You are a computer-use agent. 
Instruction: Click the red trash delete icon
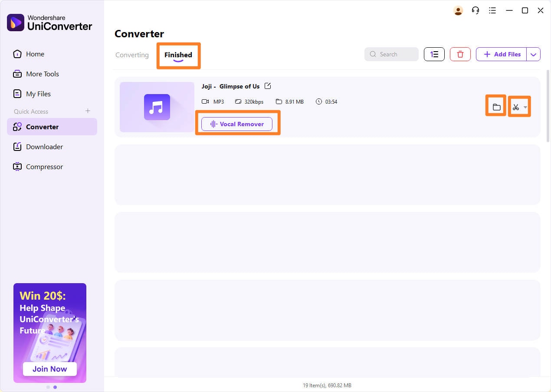460,54
